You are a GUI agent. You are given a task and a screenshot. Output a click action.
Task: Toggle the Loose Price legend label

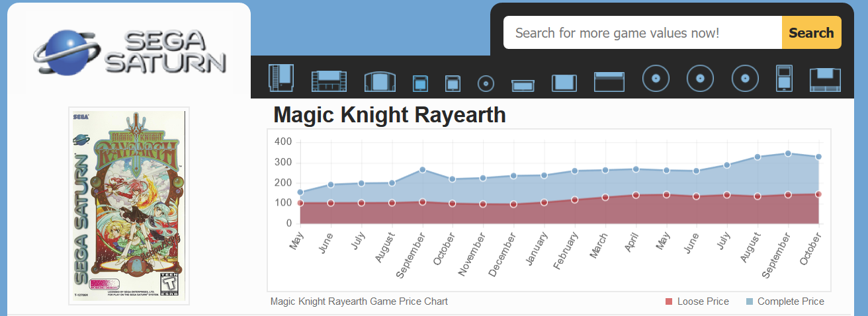click(703, 301)
